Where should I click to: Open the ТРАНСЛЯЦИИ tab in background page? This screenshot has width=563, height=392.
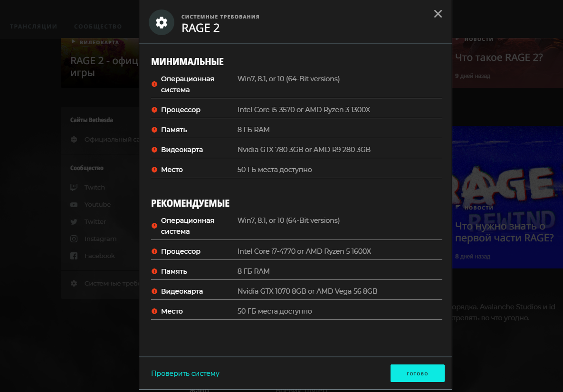click(33, 27)
